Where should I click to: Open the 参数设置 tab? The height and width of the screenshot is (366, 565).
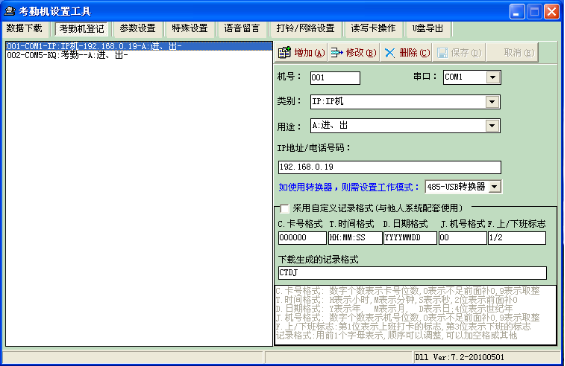pos(137,28)
